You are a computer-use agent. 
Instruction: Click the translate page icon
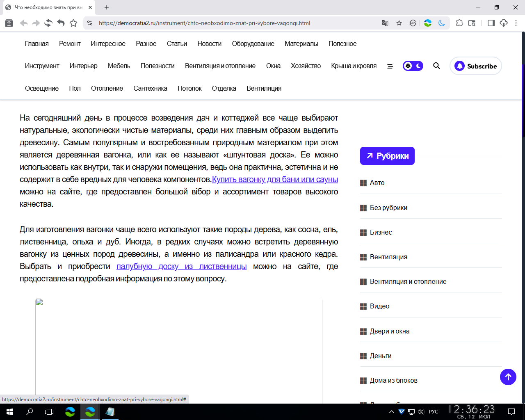(x=385, y=23)
